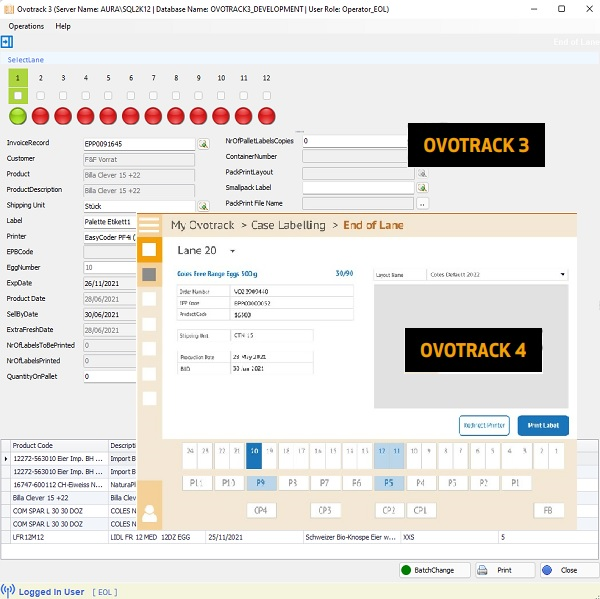Tick the checkbox for lane 12

266,96
